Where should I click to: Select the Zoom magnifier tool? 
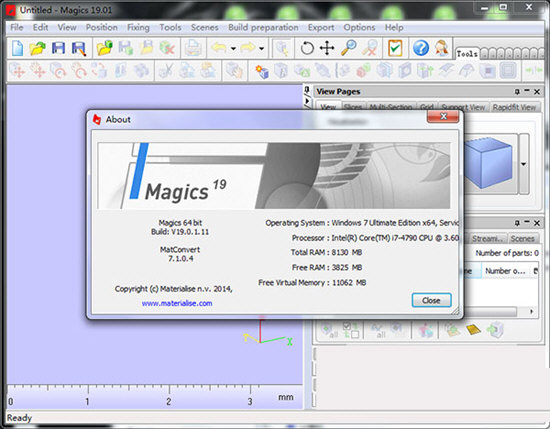(x=348, y=47)
